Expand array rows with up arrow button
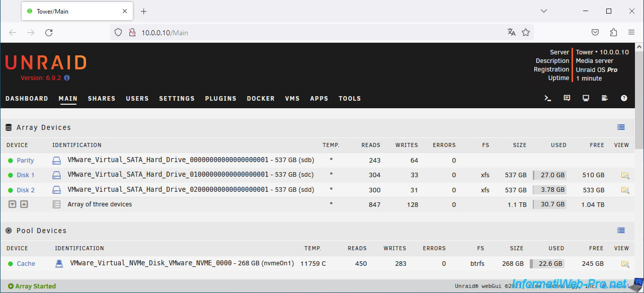The image size is (644, 293). coord(24,204)
